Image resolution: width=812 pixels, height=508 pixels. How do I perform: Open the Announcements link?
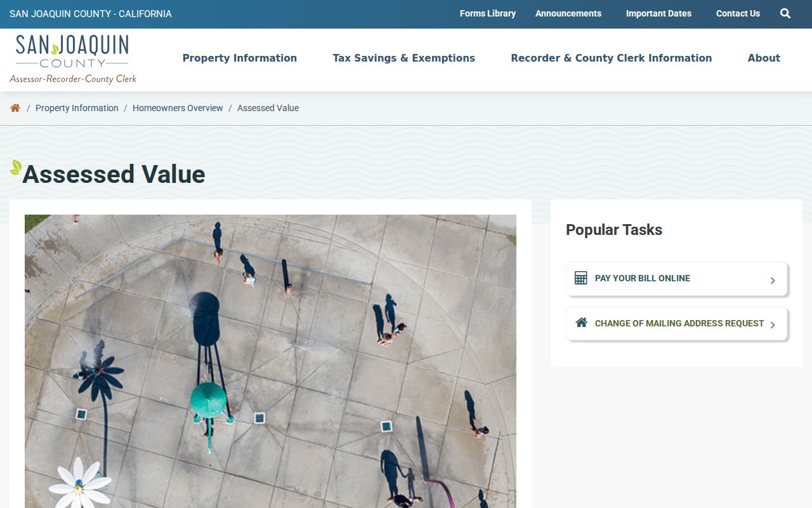pyautogui.click(x=568, y=13)
